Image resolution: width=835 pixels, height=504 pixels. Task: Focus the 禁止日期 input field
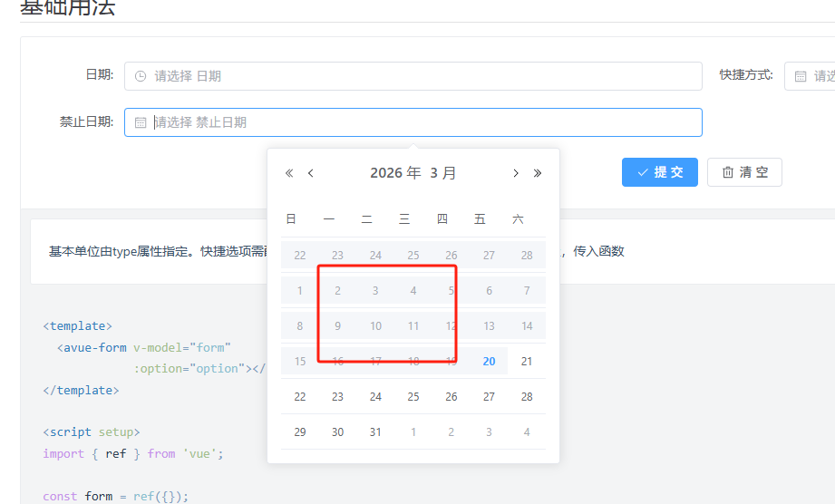(417, 122)
